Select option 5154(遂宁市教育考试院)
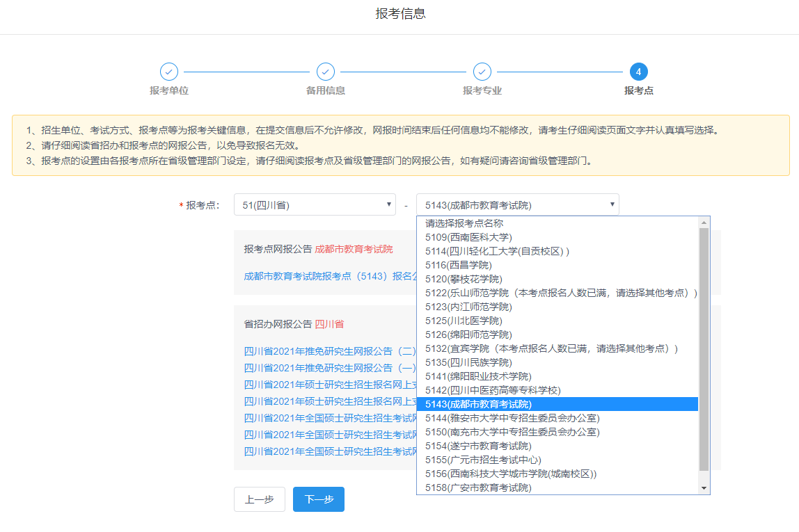The width and height of the screenshot is (799, 532). click(557, 446)
